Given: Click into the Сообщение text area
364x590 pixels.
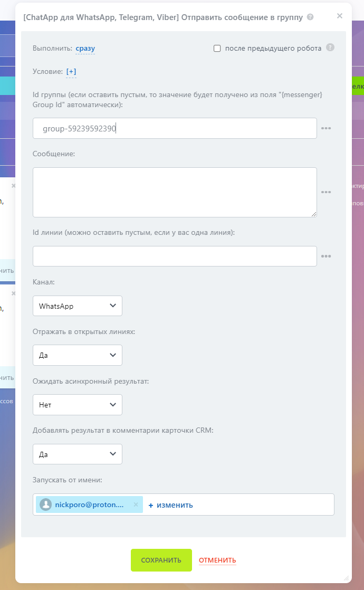Looking at the screenshot, I should point(175,192).
